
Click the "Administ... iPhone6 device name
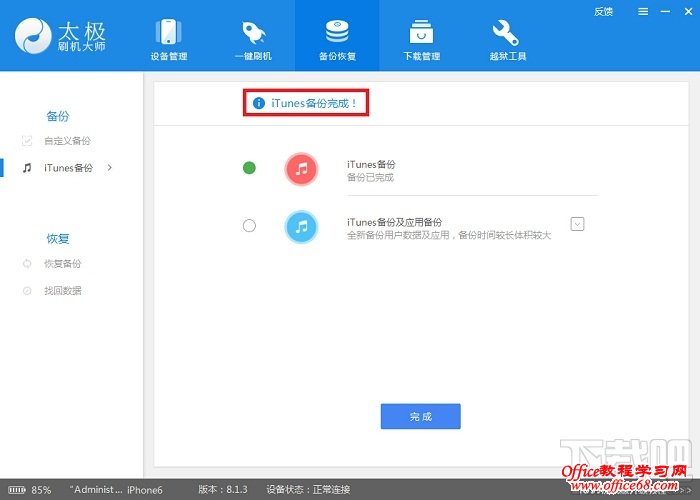click(x=116, y=490)
